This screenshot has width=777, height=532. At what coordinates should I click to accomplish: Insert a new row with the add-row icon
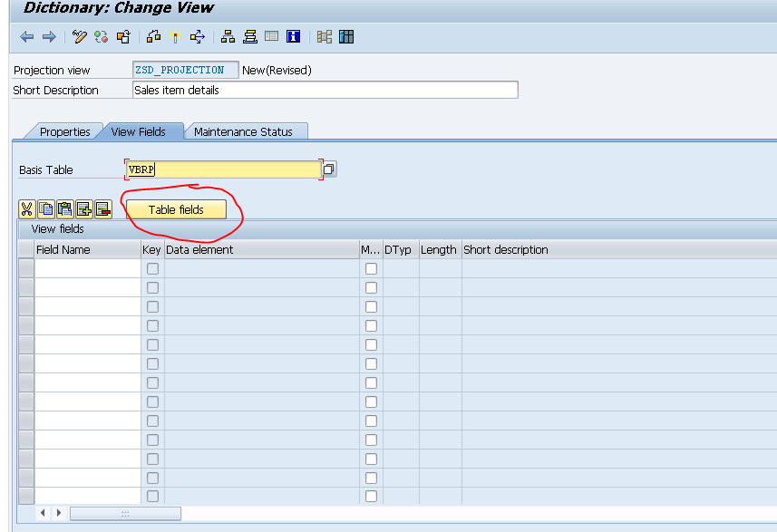(84, 208)
